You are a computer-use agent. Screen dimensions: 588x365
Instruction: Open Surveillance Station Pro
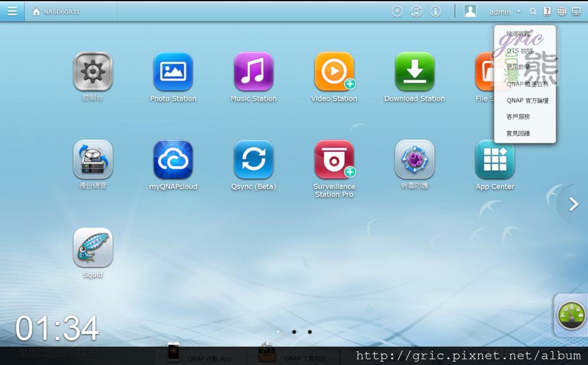pos(334,160)
